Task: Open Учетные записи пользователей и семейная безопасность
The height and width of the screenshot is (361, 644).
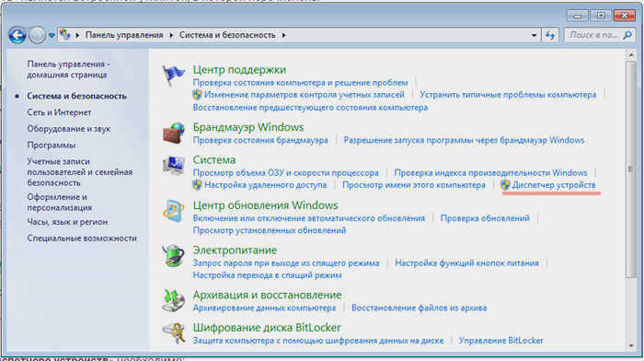Action: (x=80, y=172)
